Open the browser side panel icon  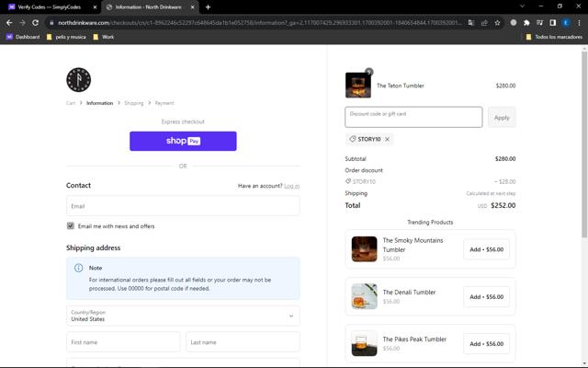coord(553,23)
